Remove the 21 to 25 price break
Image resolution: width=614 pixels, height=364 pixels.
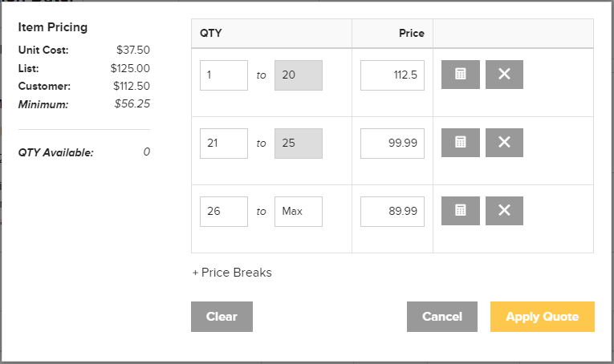(504, 143)
